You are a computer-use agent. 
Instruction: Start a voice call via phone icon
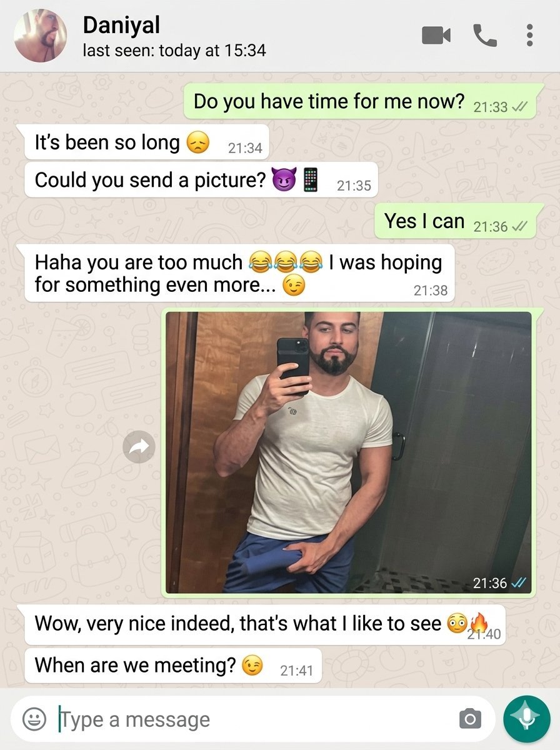tap(484, 36)
